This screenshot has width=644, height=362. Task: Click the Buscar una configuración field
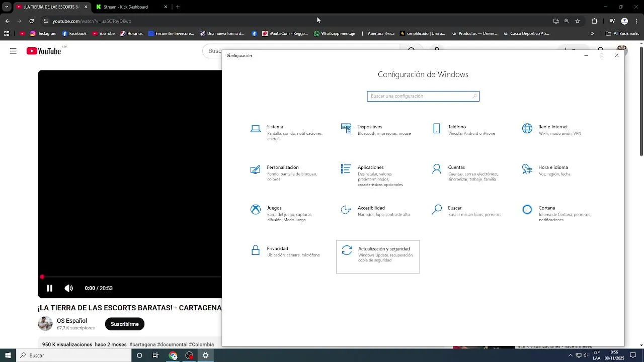(x=423, y=96)
